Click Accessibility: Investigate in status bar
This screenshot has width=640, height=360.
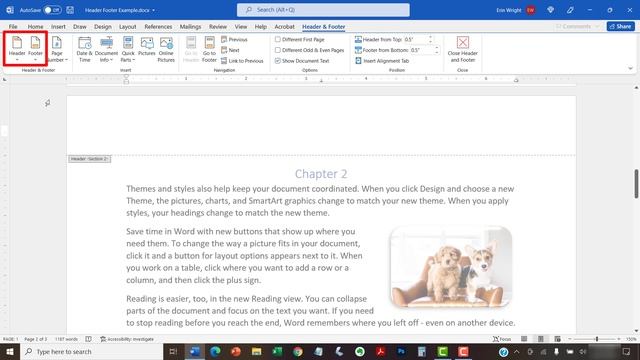(x=127, y=339)
